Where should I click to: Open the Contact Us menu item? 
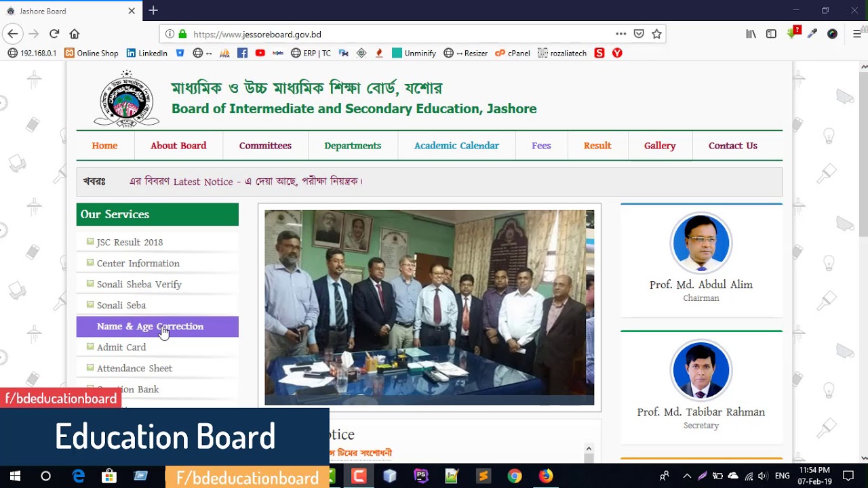pos(733,146)
